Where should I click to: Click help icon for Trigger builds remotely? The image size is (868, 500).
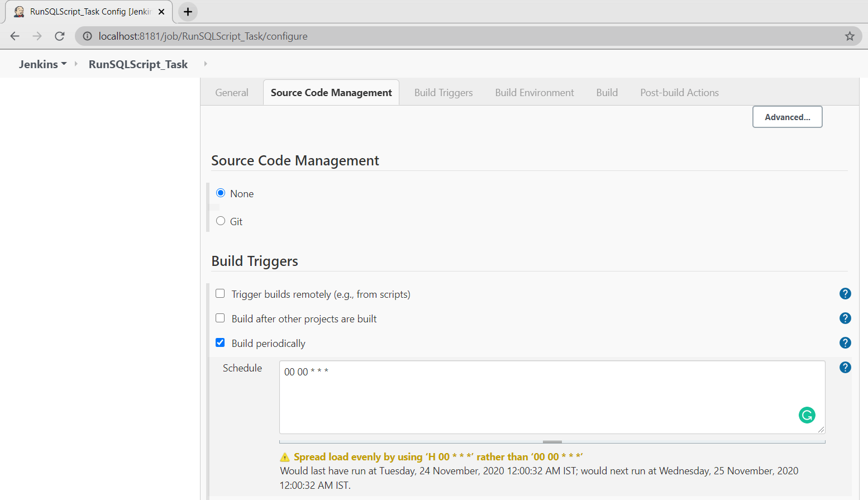point(845,294)
